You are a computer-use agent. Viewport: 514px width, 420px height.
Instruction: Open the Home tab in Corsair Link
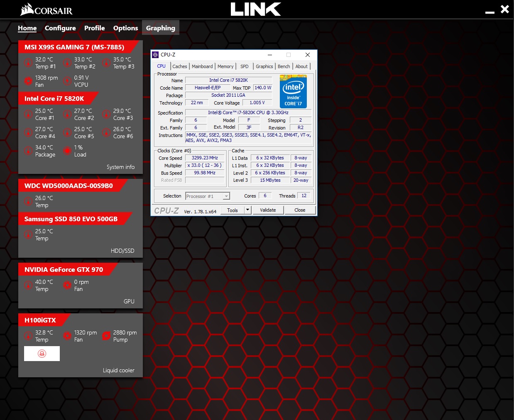(27, 28)
